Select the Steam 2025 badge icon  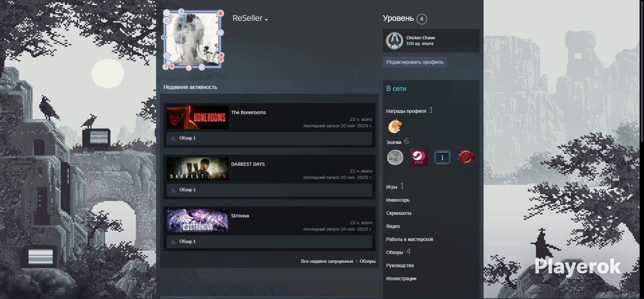419,158
